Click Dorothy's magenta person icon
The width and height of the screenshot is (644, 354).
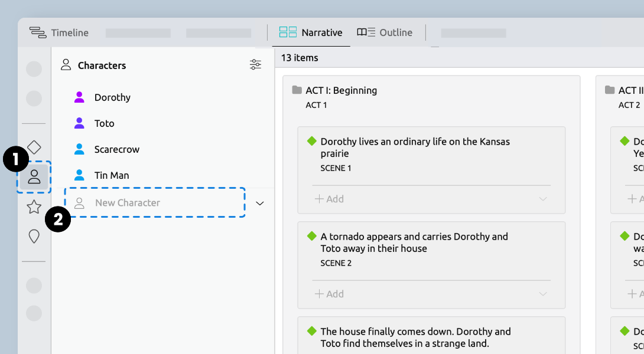(x=79, y=97)
